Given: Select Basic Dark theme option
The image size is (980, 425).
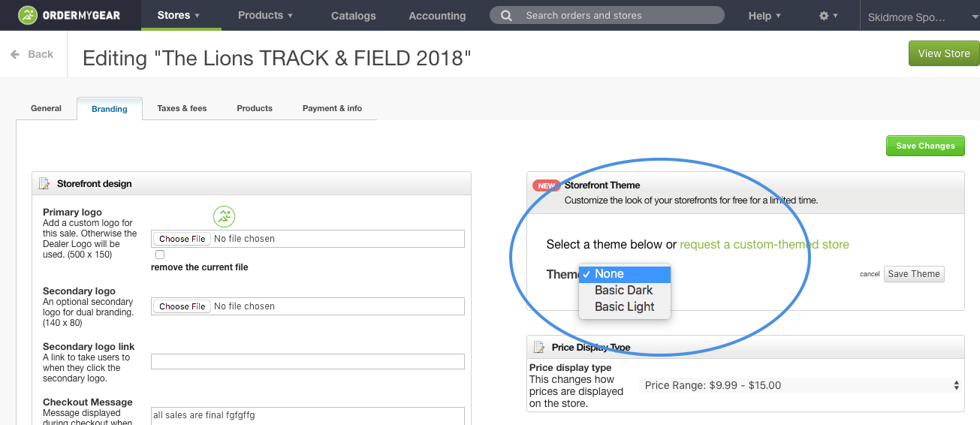Looking at the screenshot, I should 624,290.
